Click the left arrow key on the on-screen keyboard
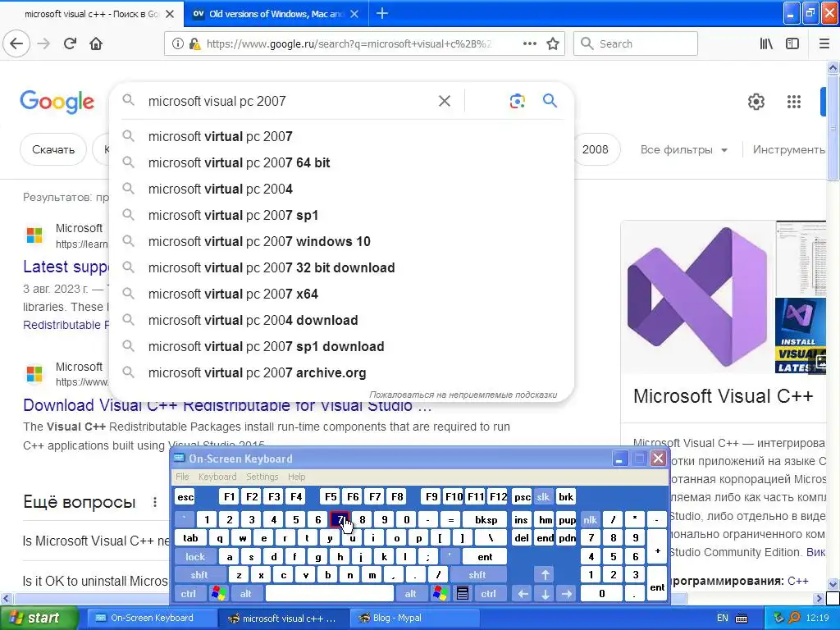 [x=523, y=594]
